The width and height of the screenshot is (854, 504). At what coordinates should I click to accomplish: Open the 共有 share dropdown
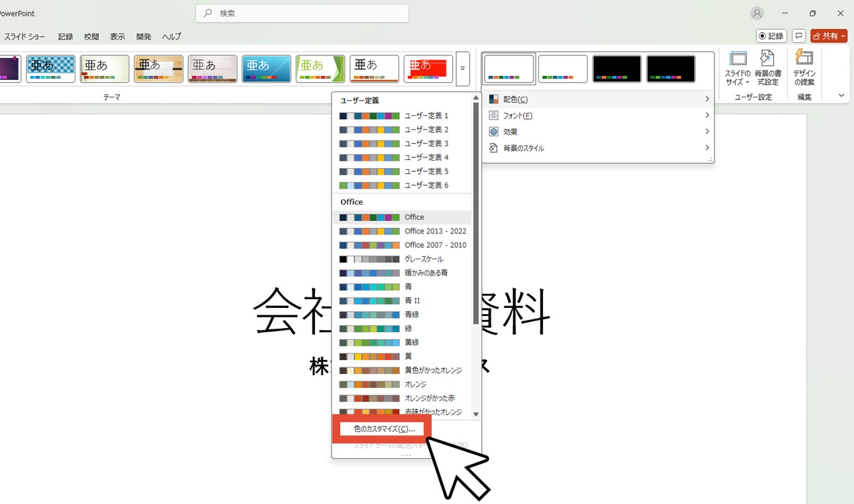(829, 36)
